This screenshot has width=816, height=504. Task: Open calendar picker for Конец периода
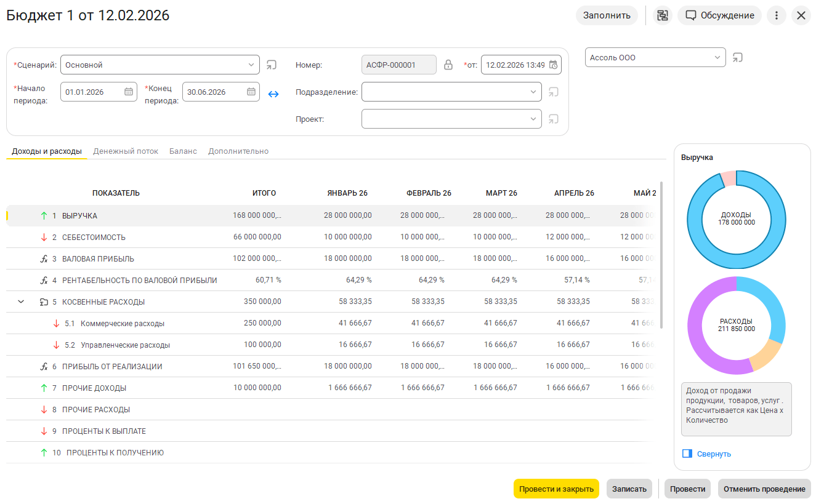(251, 92)
